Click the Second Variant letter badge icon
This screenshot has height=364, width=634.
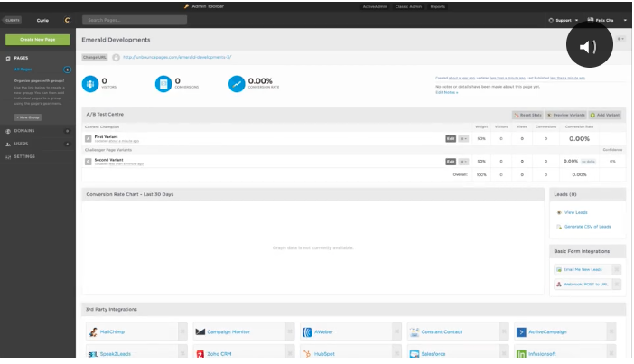coord(89,162)
